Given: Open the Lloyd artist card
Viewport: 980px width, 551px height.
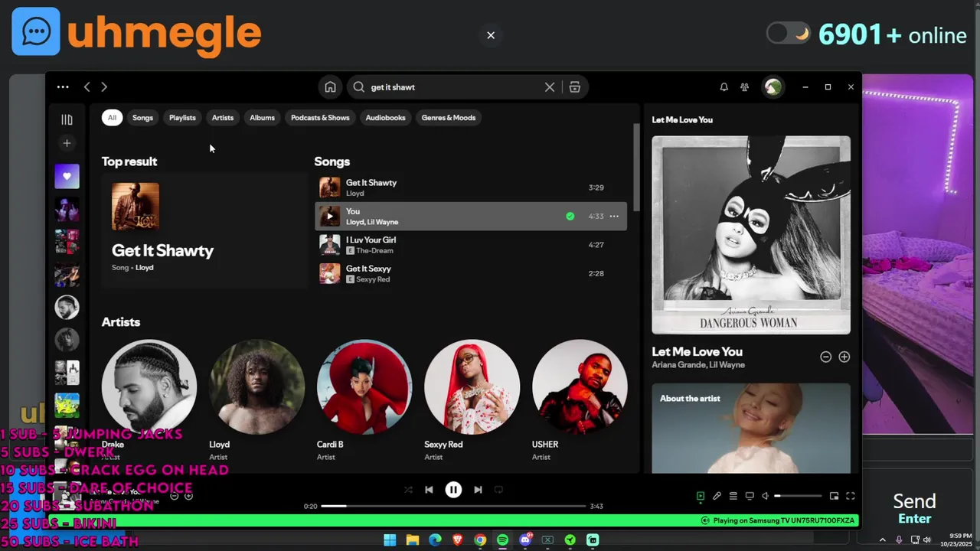Looking at the screenshot, I should [256, 400].
